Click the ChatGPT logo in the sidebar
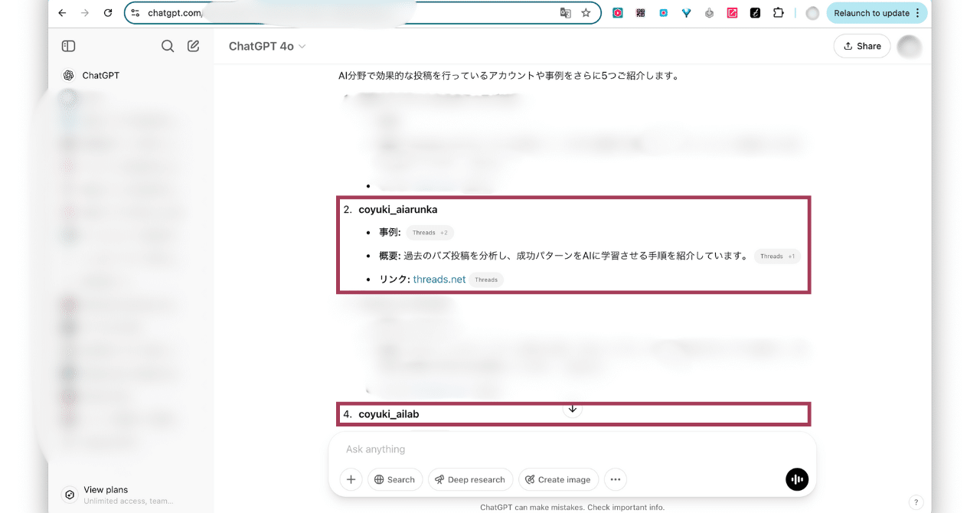The width and height of the screenshot is (980, 513). pyautogui.click(x=68, y=75)
